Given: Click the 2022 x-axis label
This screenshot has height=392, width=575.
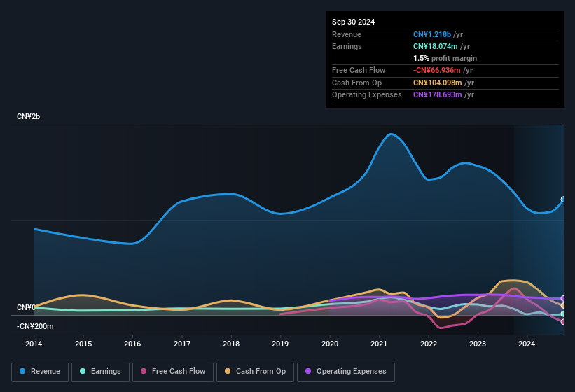Looking at the screenshot, I should (429, 344).
